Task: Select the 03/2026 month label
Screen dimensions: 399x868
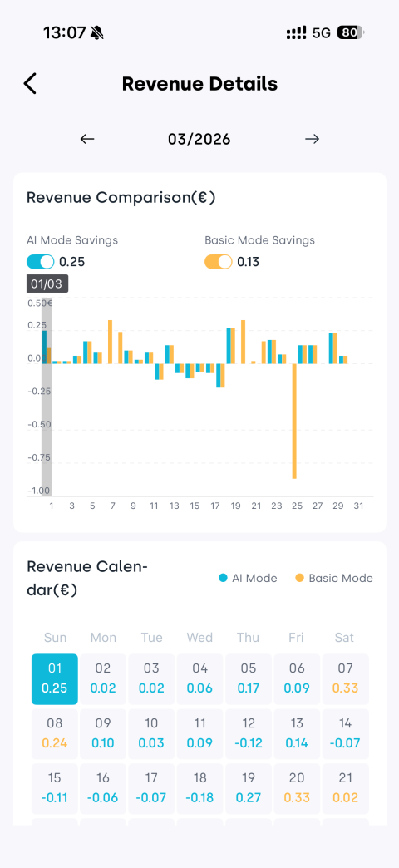Action: point(199,139)
